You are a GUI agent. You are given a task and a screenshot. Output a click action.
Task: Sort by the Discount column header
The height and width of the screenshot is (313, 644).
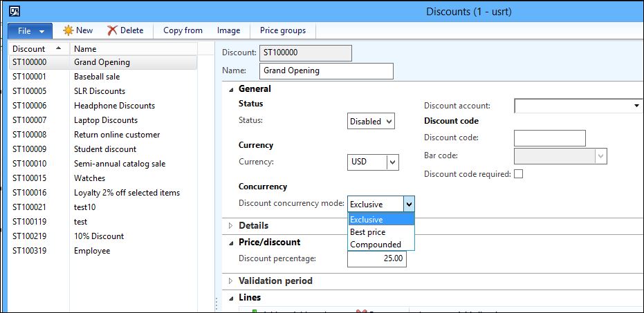(x=29, y=49)
